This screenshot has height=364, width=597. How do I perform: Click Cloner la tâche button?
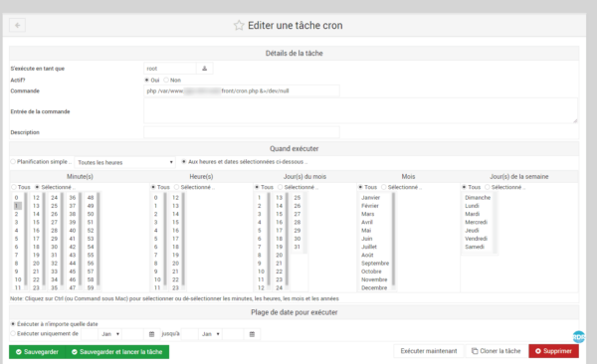(x=497, y=351)
